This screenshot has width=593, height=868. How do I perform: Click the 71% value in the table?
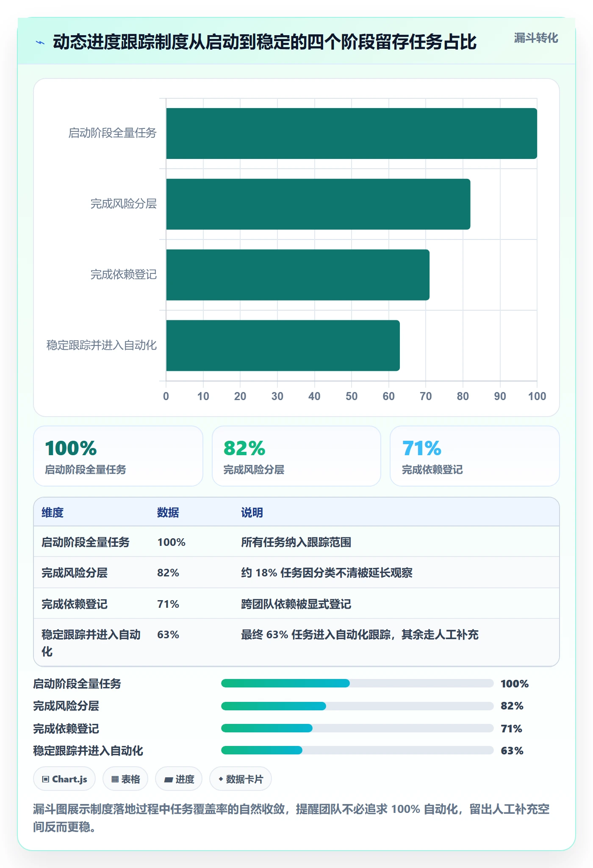pos(168,604)
